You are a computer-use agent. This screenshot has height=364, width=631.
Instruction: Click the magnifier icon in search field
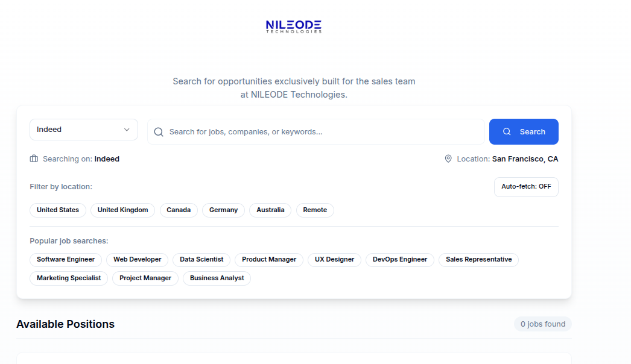tap(159, 132)
